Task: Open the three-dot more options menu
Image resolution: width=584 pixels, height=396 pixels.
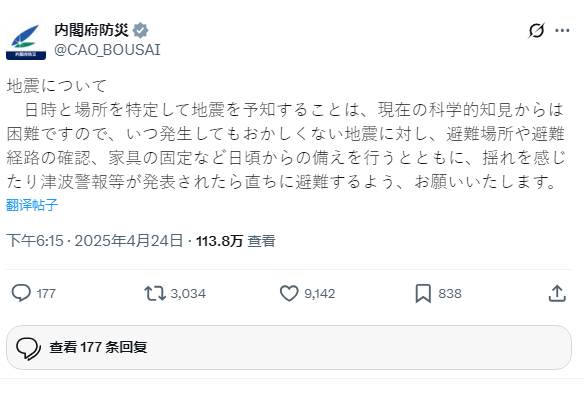Action: [562, 31]
